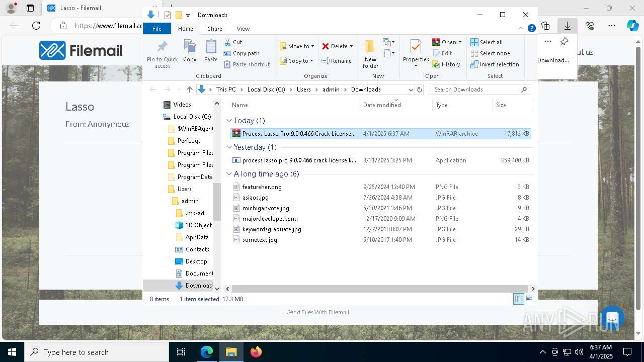Image resolution: width=644 pixels, height=362 pixels.
Task: Collapse the Yesterday (1) group
Action: pos(229,147)
